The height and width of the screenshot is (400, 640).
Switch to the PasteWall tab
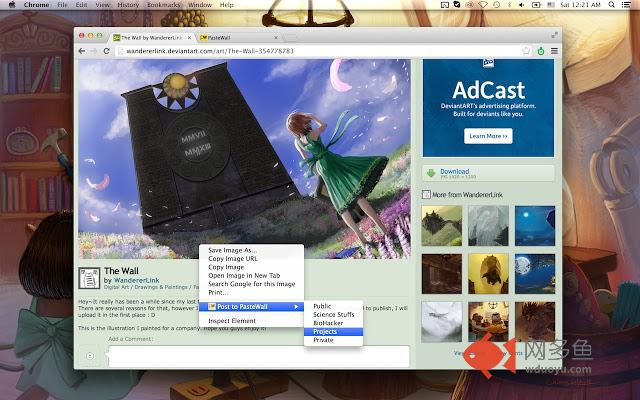tap(237, 38)
